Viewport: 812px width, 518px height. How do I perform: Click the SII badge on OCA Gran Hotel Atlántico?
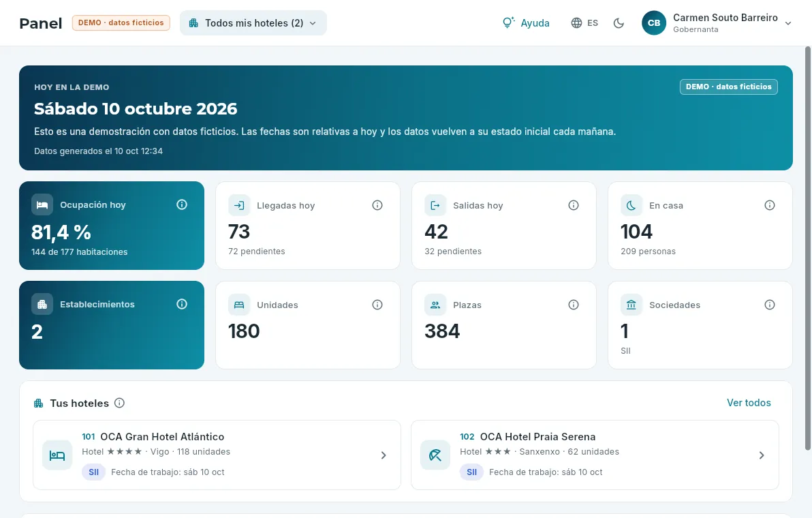pos(94,472)
